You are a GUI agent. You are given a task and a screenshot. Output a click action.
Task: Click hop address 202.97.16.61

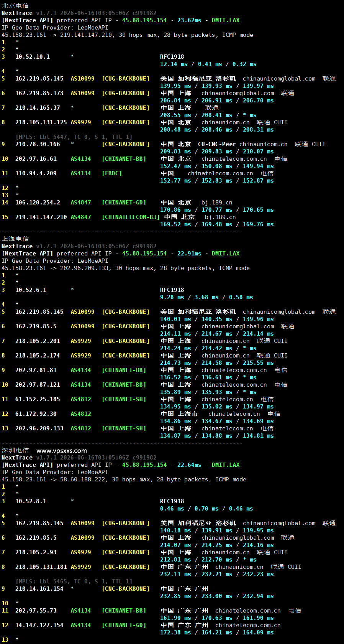pos(36,159)
